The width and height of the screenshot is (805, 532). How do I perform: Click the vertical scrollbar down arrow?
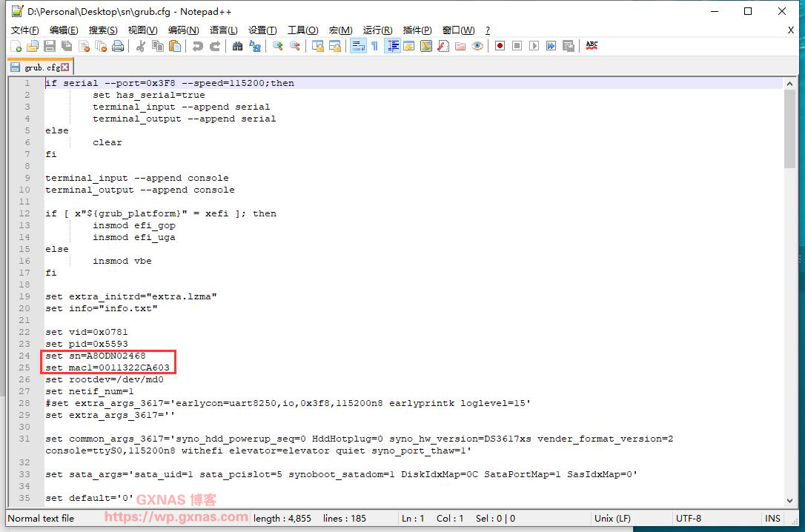click(790, 502)
